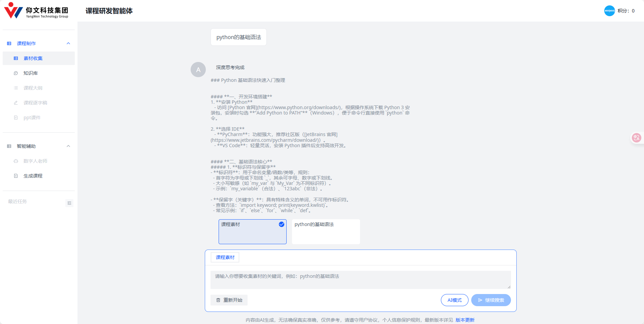Select the python的基础语法 card
Screen dimensions: 644x324
(x=325, y=231)
